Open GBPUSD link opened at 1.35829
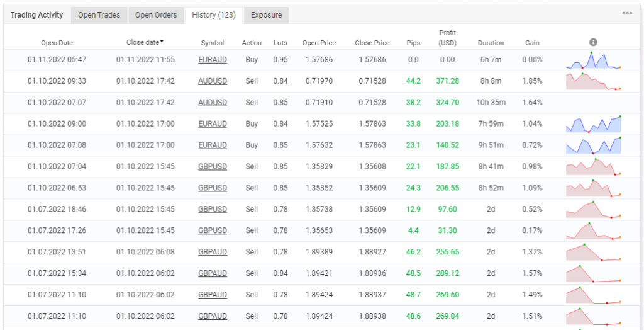The width and height of the screenshot is (644, 330). click(x=213, y=167)
